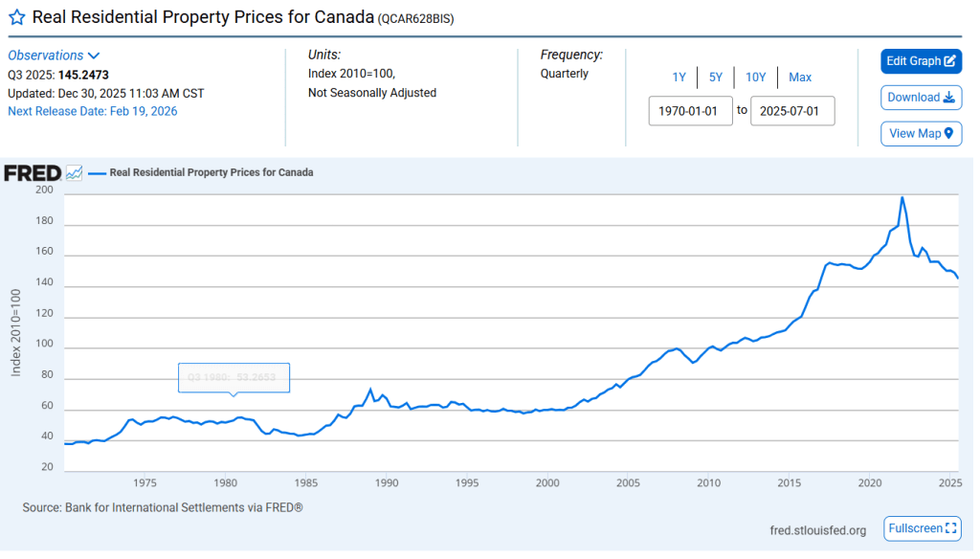Click the favorite star icon beside title
The image size is (980, 559).
[16, 17]
